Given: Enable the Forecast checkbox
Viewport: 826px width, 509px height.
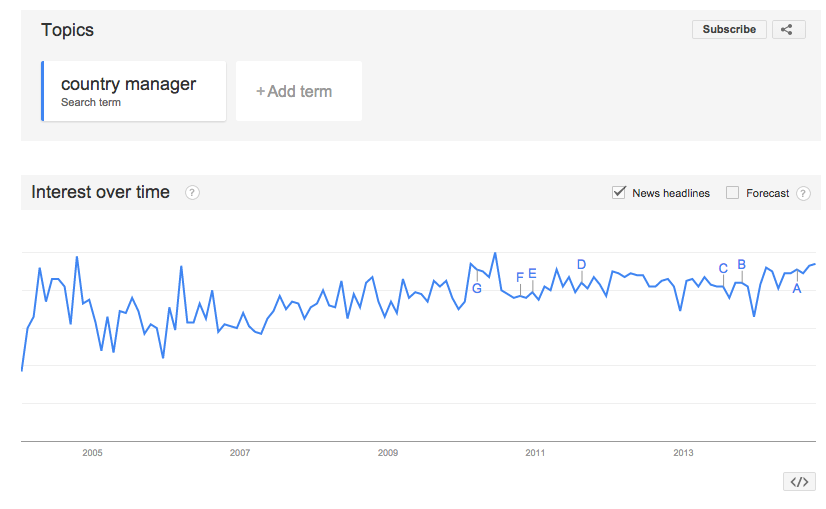Looking at the screenshot, I should (x=732, y=193).
